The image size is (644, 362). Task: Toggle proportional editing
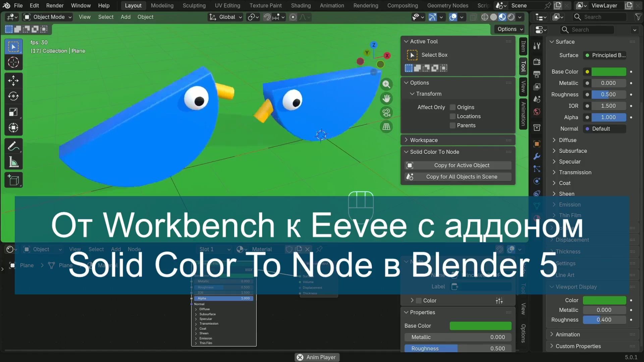[x=293, y=17]
